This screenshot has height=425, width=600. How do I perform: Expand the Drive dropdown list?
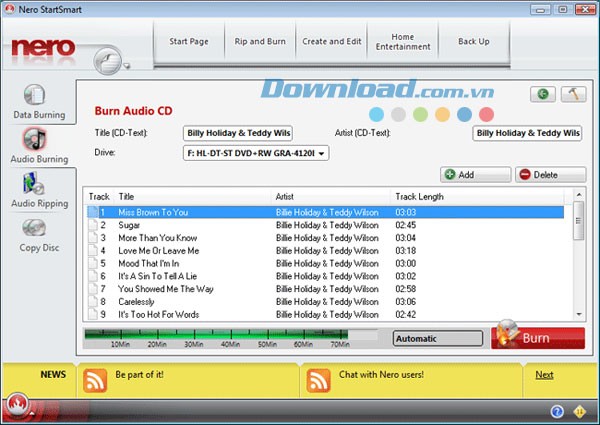pyautogui.click(x=256, y=153)
